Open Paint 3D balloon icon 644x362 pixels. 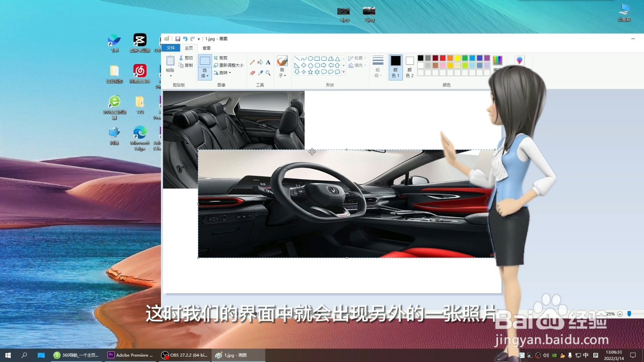click(519, 60)
